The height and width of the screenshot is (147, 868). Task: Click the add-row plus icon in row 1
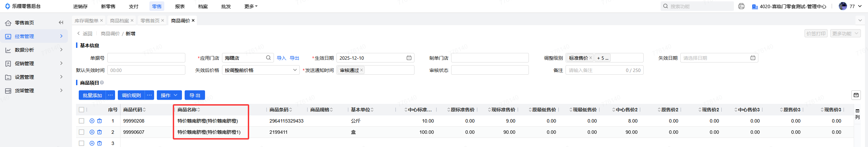tap(92, 121)
